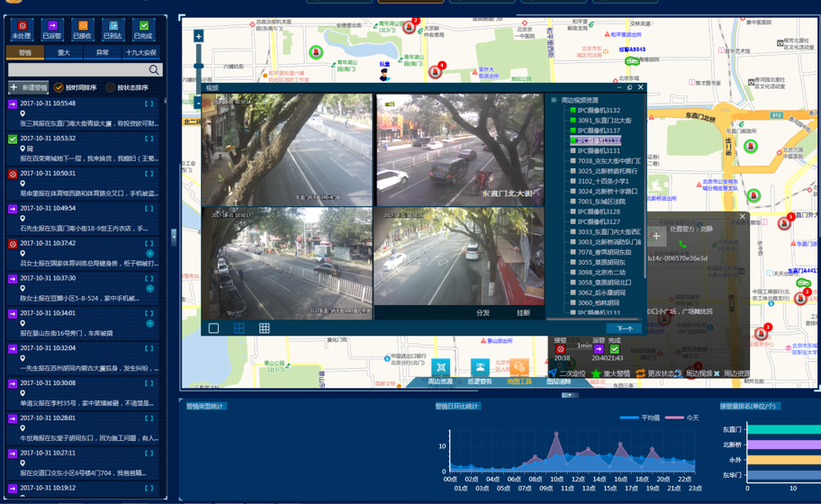The height and width of the screenshot is (504, 821).
Task: Click the 已派警 (dispatched) status icon
Action: point(52,27)
